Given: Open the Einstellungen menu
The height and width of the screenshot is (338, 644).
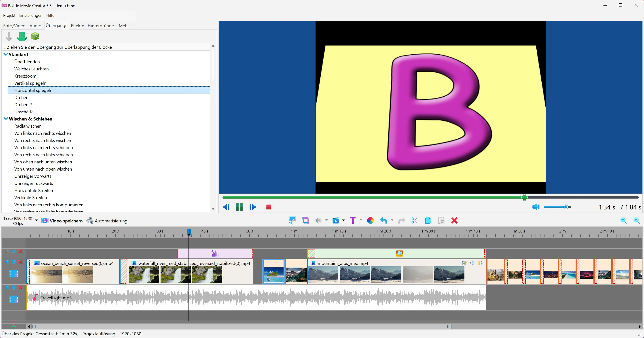Looking at the screenshot, I should [x=31, y=15].
